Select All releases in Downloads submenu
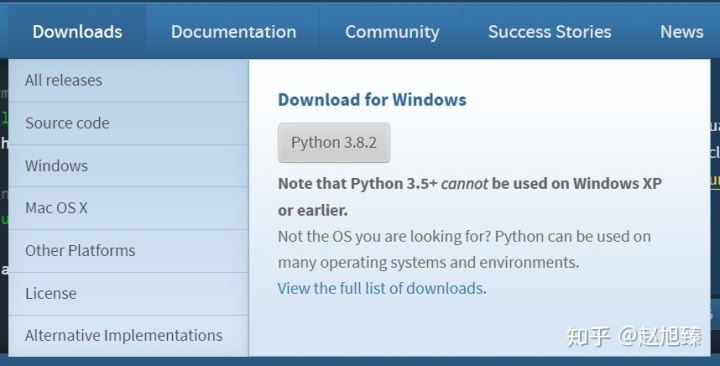 (129, 80)
